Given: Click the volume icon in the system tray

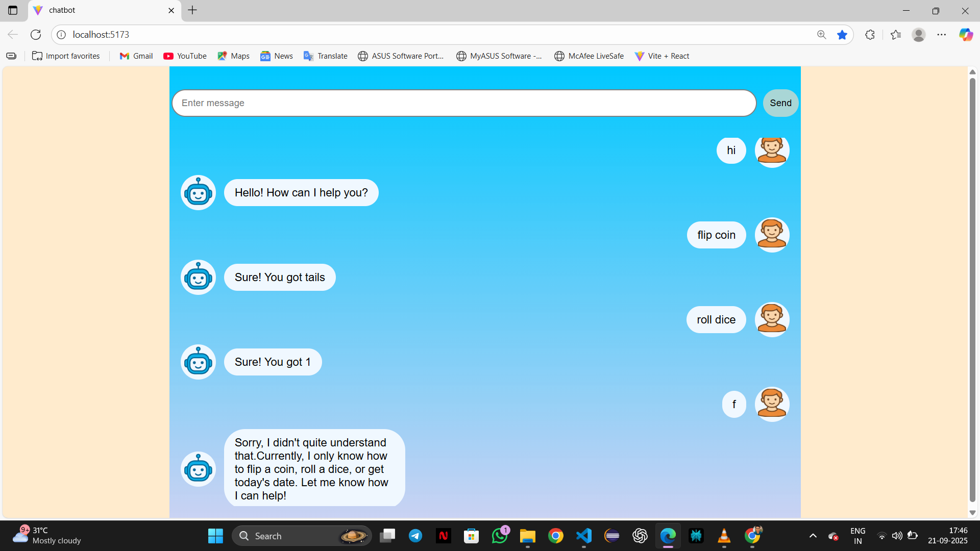Looking at the screenshot, I should 897,536.
